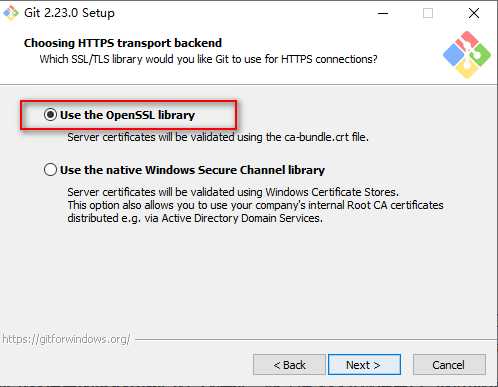Click the ca-bundle.crt description text
Screen dimensions: 498x387
[x=218, y=137]
